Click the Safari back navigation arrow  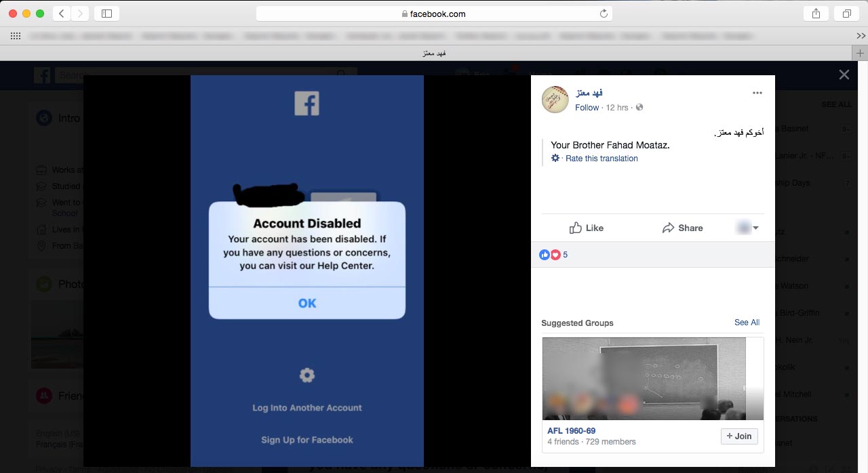(62, 14)
